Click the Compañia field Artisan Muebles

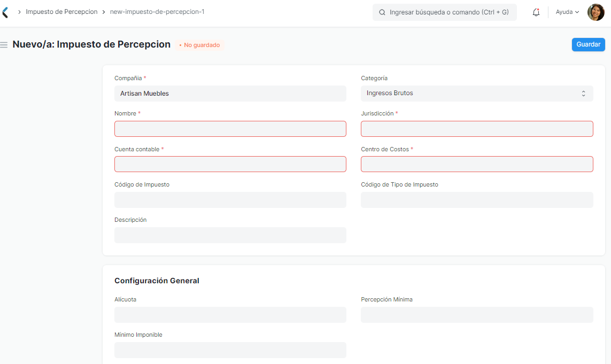tap(230, 94)
